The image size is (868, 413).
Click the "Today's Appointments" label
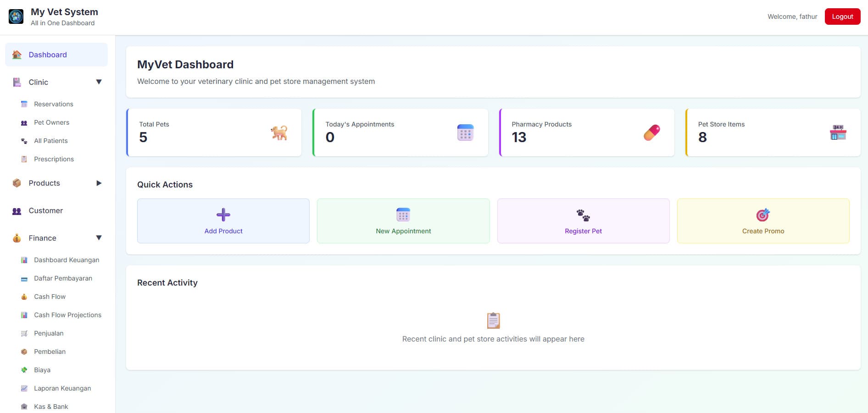tap(360, 124)
